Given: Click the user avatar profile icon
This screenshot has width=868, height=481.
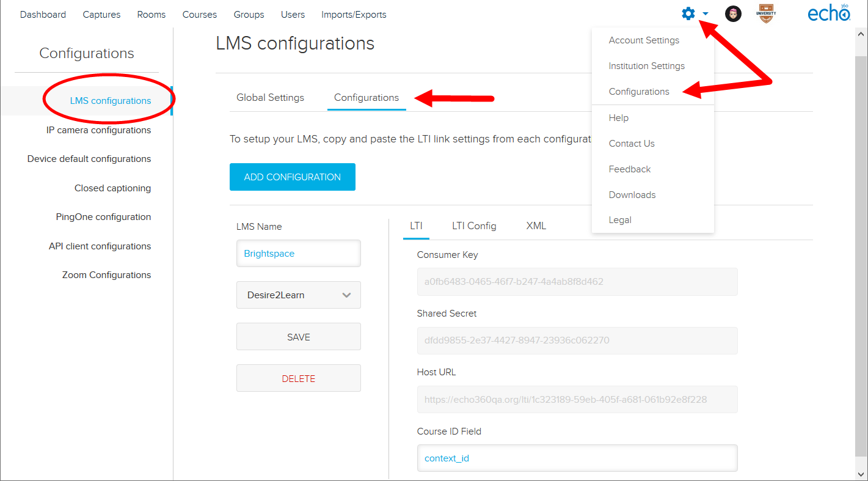Looking at the screenshot, I should 733,14.
